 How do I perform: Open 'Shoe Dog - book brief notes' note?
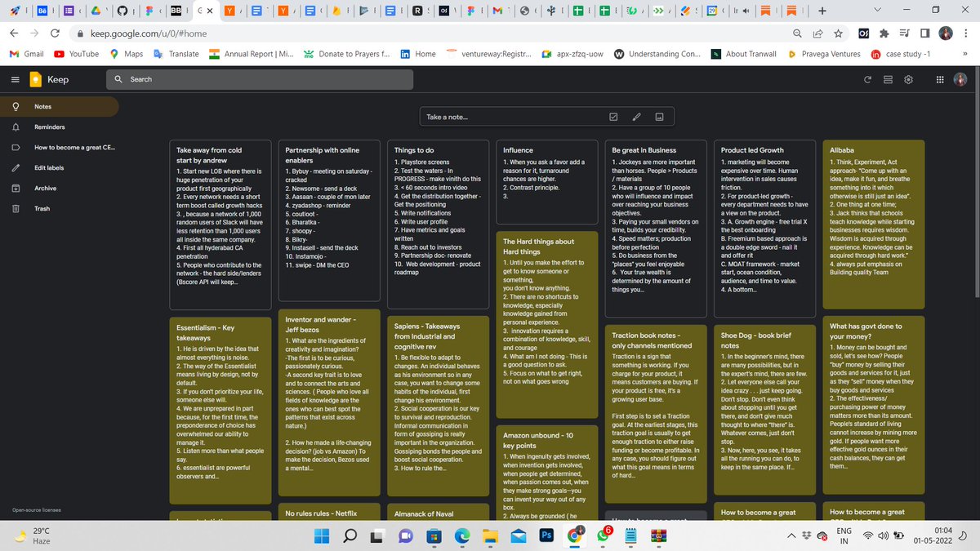764,411
